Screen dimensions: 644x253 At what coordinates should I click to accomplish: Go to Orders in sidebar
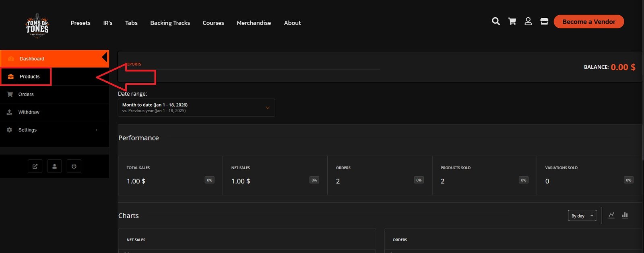[x=26, y=95]
